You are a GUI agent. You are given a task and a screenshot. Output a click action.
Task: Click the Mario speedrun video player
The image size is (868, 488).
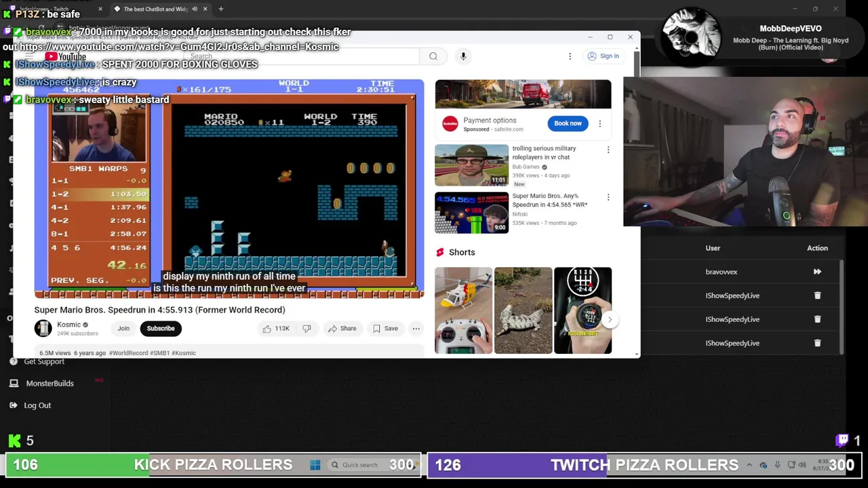tap(229, 189)
